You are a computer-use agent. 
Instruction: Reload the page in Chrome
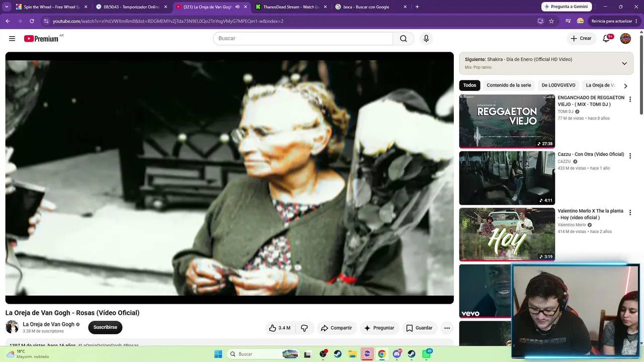(32, 21)
